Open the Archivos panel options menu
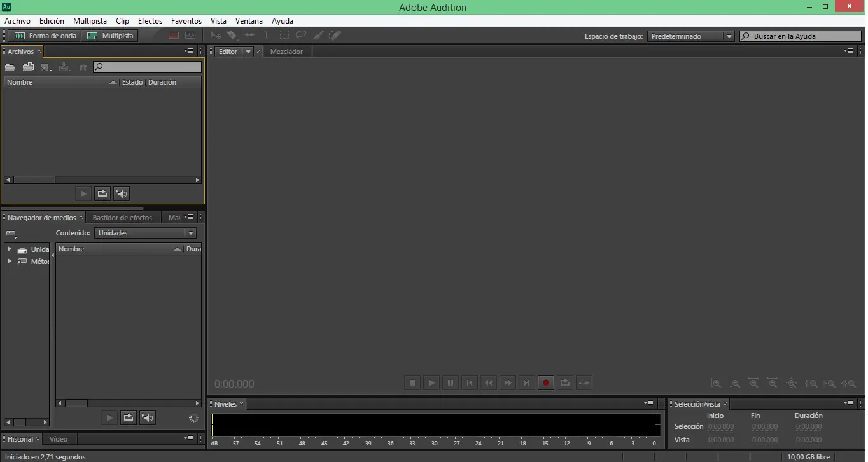The image size is (868, 462). (x=189, y=50)
